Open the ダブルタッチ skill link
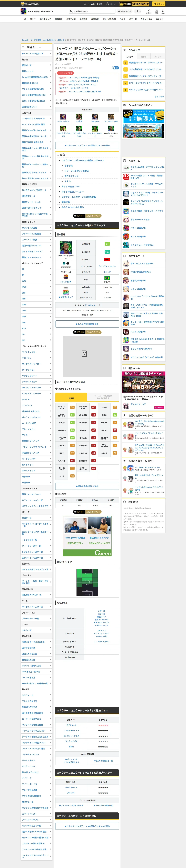This screenshot has width=186, height=868. (x=71, y=725)
